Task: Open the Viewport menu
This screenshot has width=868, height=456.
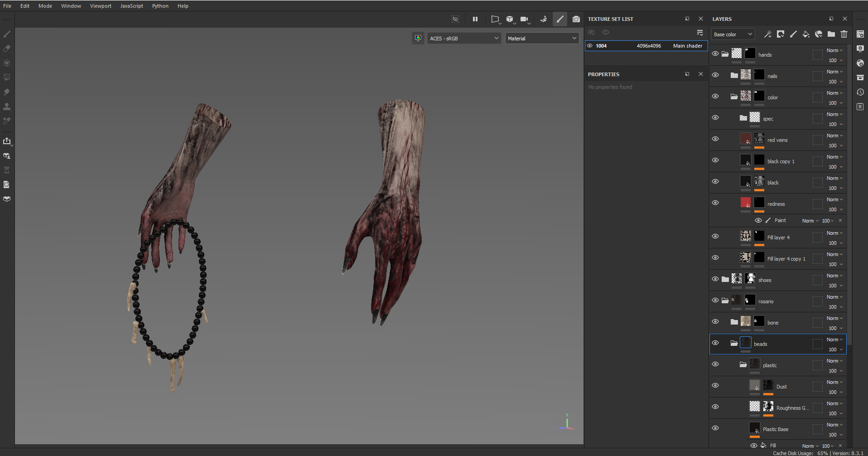Action: pos(101,6)
